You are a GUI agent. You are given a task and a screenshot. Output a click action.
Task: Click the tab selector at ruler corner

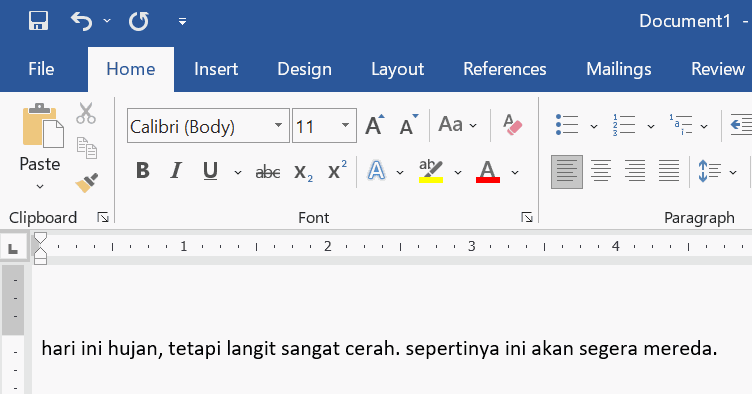click(x=13, y=248)
